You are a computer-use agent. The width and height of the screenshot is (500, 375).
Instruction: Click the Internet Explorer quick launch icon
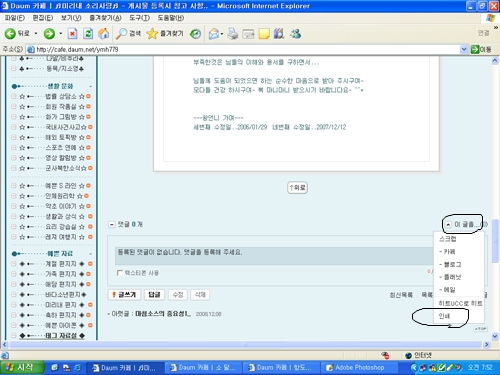tap(77, 367)
